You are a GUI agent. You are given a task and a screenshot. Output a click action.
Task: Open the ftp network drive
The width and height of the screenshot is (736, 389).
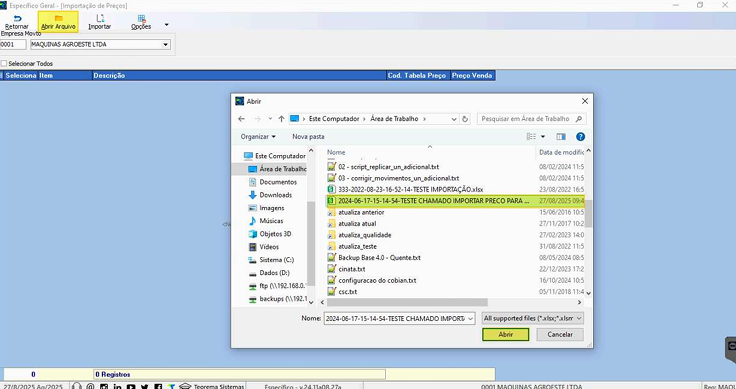coord(277,286)
